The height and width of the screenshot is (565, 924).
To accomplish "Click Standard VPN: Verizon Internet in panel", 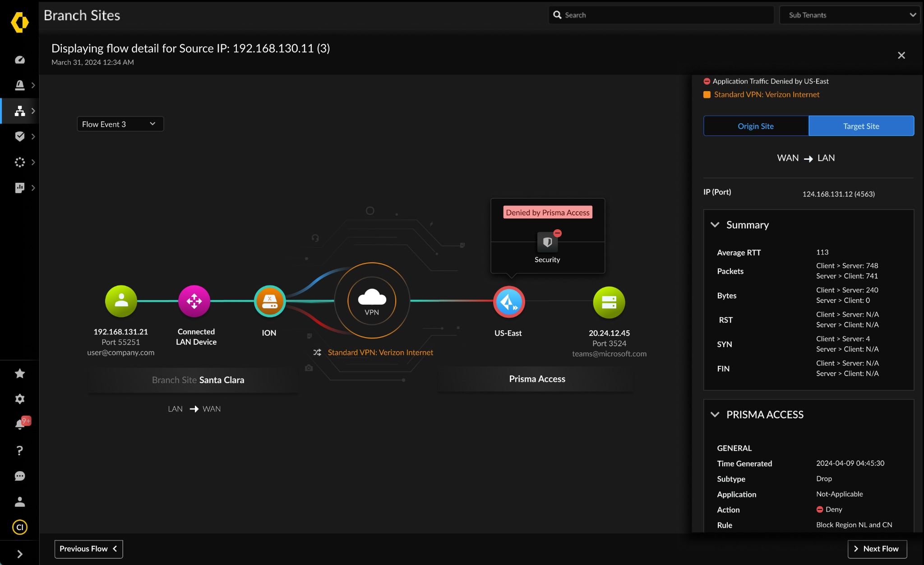I will point(767,94).
